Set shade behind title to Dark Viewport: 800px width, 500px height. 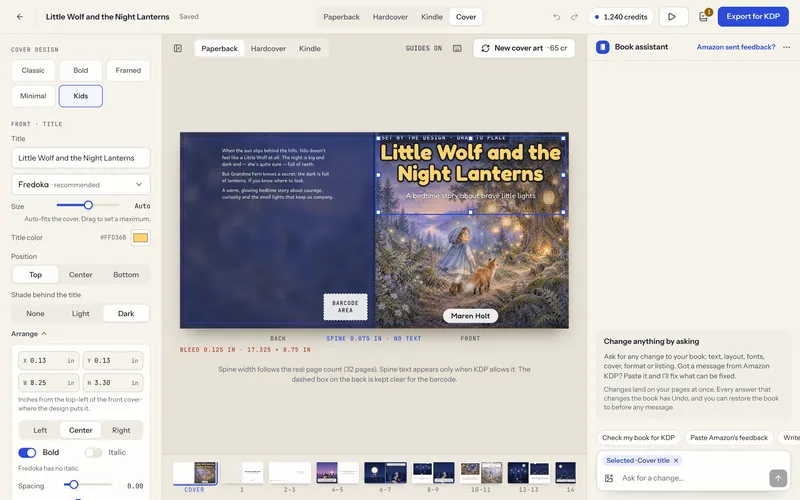tap(126, 313)
